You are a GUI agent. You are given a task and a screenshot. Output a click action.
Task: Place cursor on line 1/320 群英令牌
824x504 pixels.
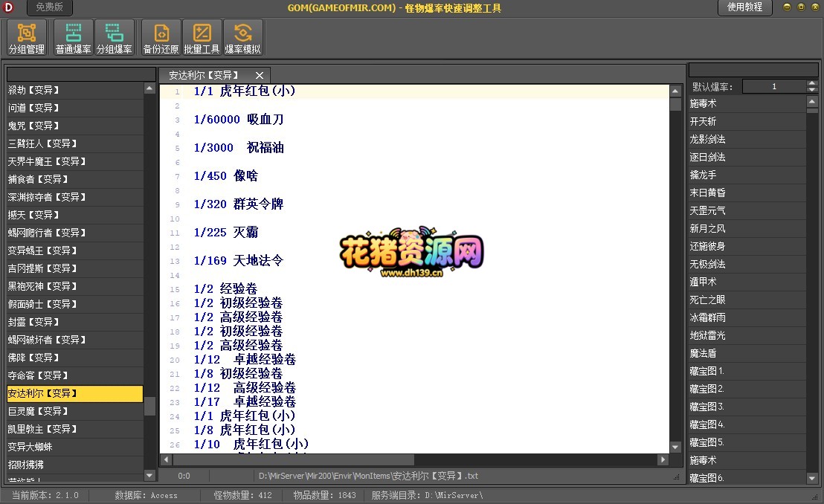tap(239, 204)
